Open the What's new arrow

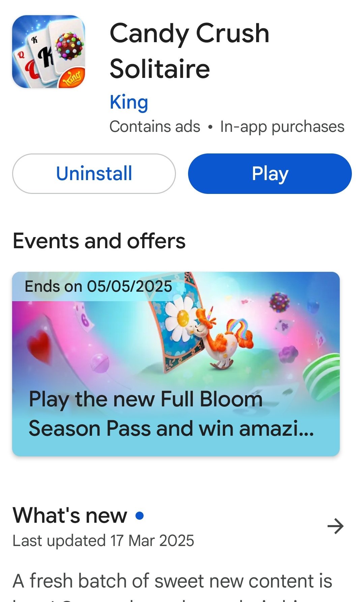[335, 526]
